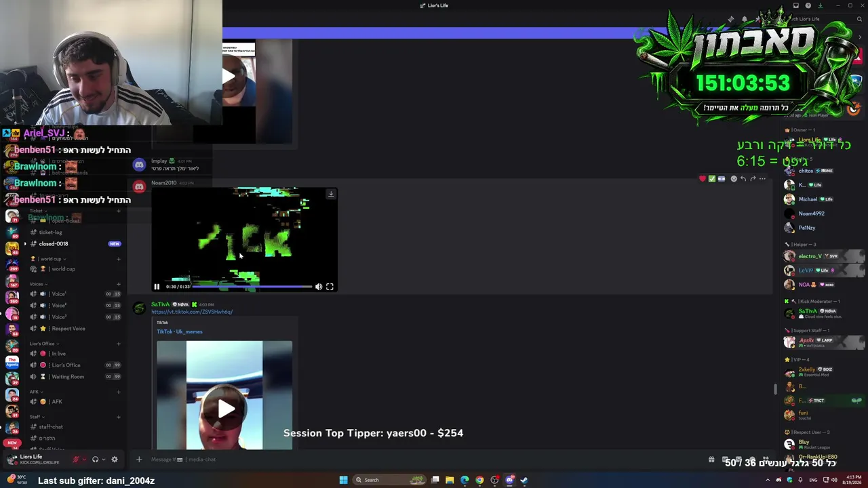Expand the closed-0018 channel thread arrow

pyautogui.click(x=25, y=244)
